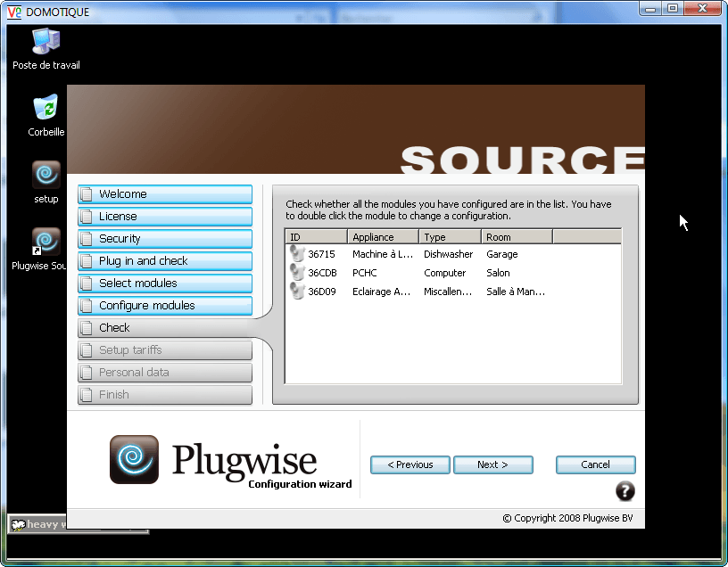Sort the list by ID column header

pyautogui.click(x=316, y=236)
